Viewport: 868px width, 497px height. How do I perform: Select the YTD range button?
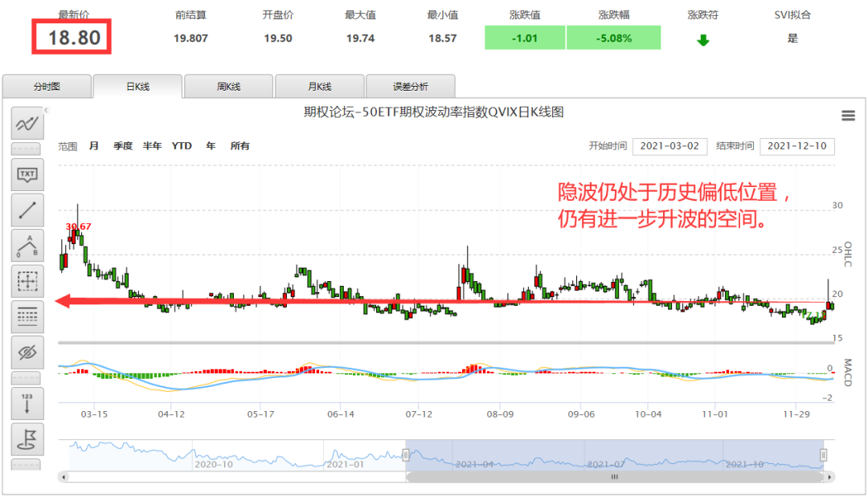coord(182,146)
